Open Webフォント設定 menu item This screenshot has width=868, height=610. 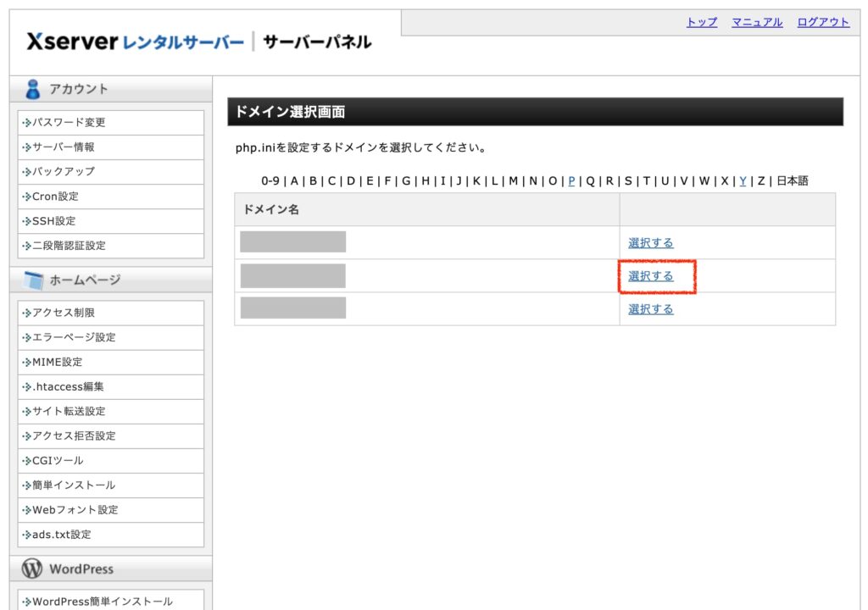pos(111,510)
